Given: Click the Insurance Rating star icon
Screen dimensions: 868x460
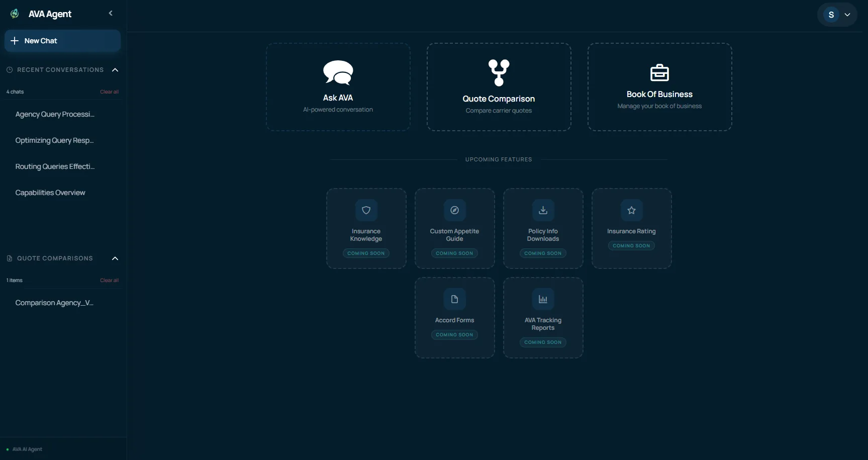Looking at the screenshot, I should (632, 210).
